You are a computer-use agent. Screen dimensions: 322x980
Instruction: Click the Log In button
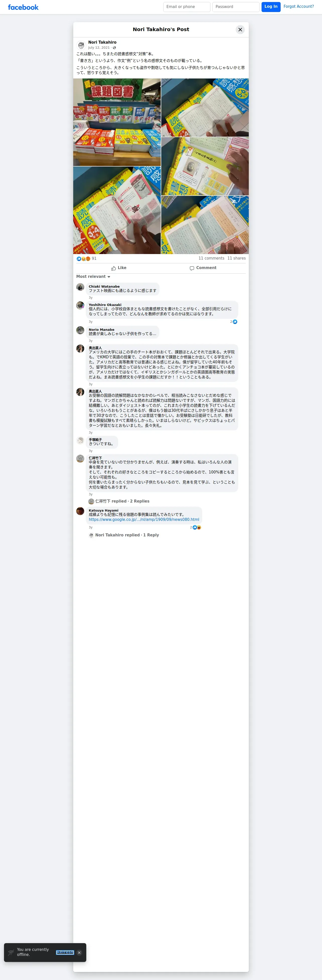[271, 7]
